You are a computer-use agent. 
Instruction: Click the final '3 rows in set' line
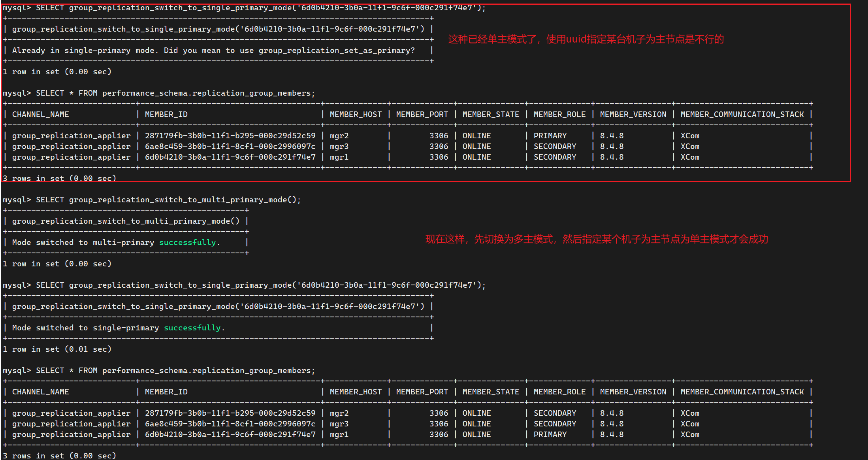[x=59, y=456]
